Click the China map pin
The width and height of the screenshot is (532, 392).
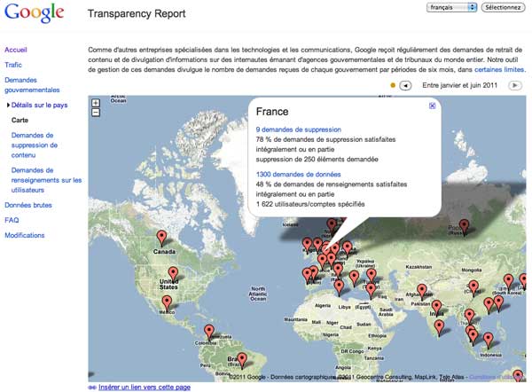473,288
